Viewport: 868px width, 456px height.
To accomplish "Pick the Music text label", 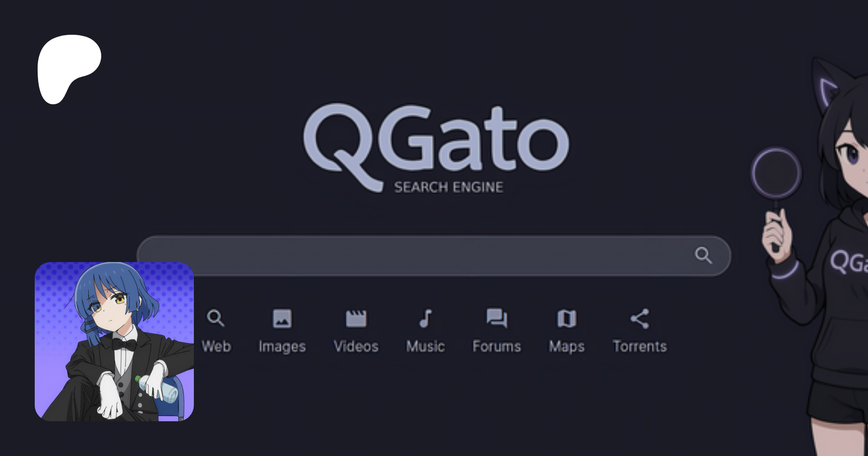I will (425, 346).
